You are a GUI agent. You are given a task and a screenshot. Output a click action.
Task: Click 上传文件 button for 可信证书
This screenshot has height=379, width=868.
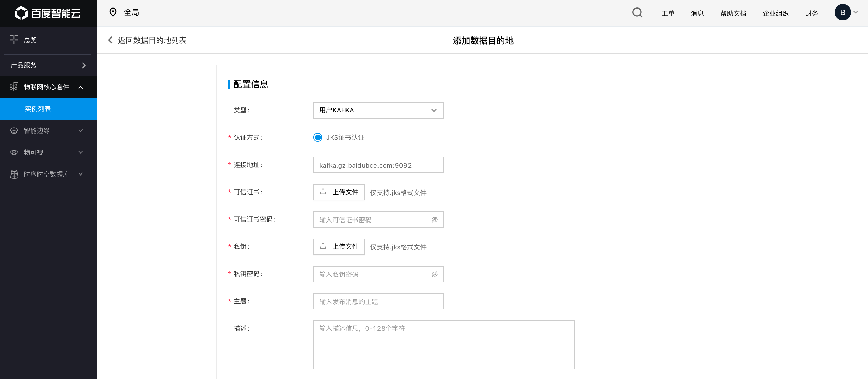pos(339,192)
